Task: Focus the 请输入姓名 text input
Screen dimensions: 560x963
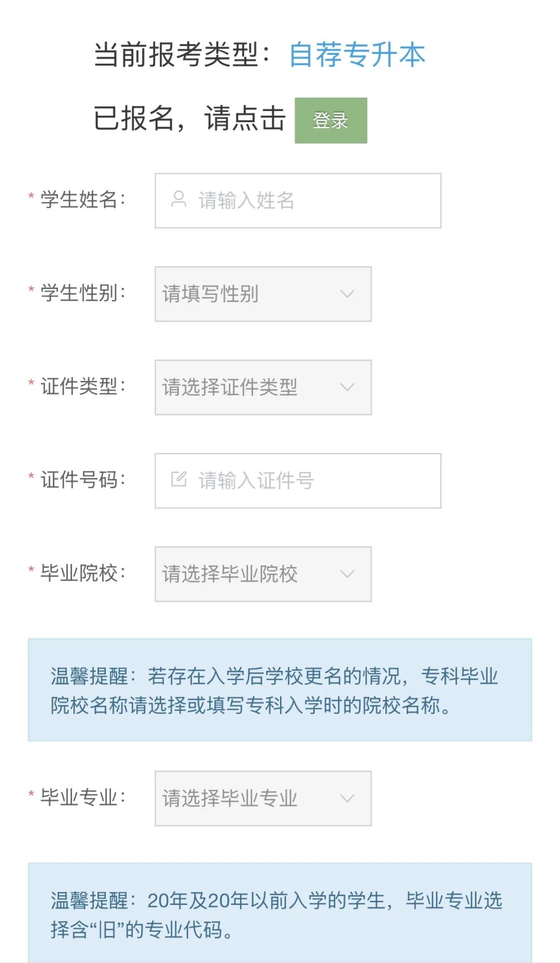Action: (x=311, y=201)
